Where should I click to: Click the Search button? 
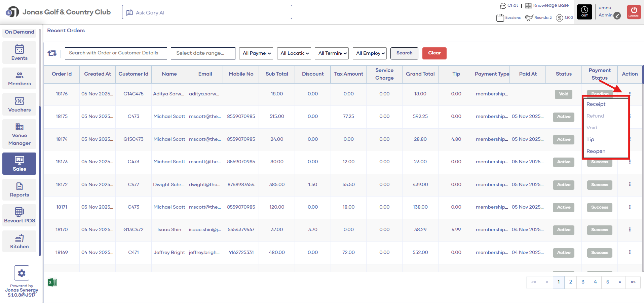[x=404, y=53]
